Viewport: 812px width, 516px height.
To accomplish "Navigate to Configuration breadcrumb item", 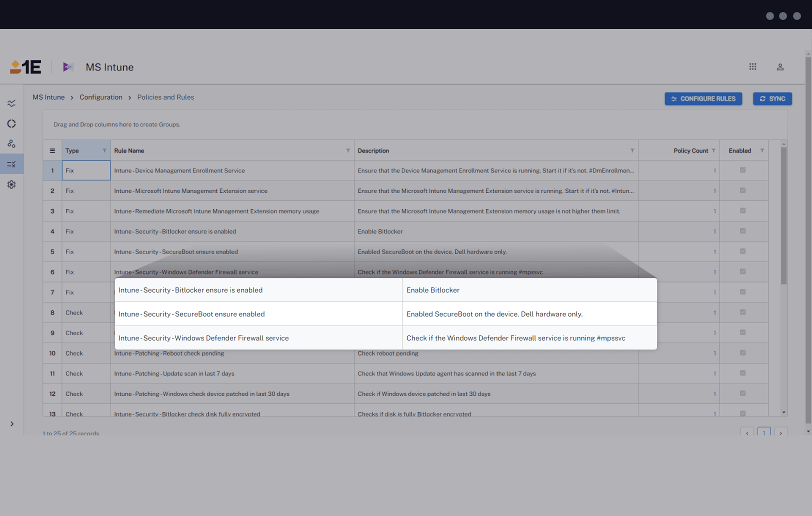I will [x=101, y=97].
